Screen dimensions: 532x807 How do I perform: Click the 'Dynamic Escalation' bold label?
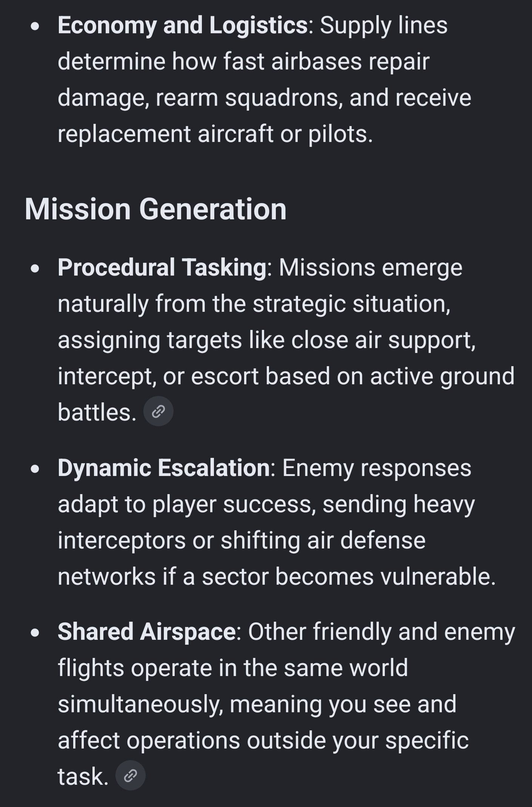click(x=164, y=468)
